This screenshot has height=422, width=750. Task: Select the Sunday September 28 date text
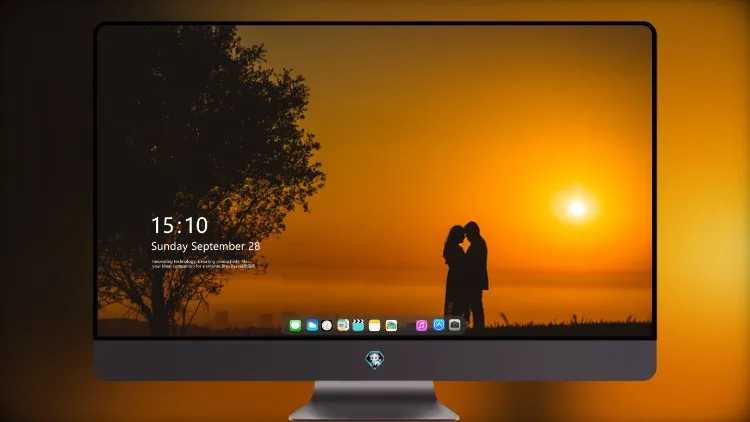206,246
